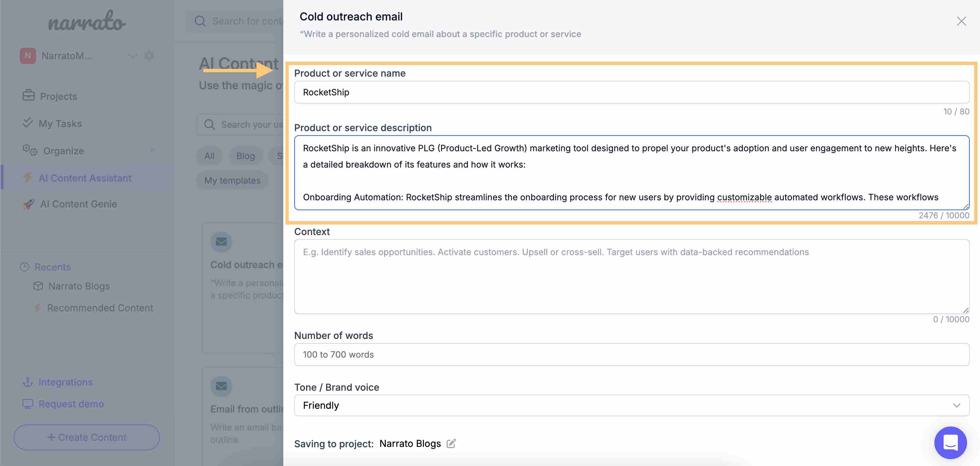Screen dimensions: 980x466
Task: Click the Integrations anchor icon
Action: click(x=28, y=382)
